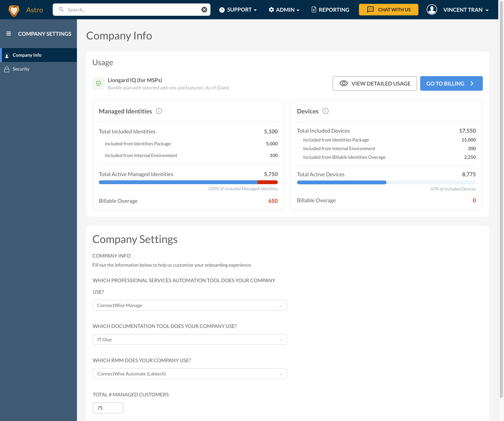Open Managed Identities info tooltip icon
Image resolution: width=504 pixels, height=421 pixels.
click(159, 111)
